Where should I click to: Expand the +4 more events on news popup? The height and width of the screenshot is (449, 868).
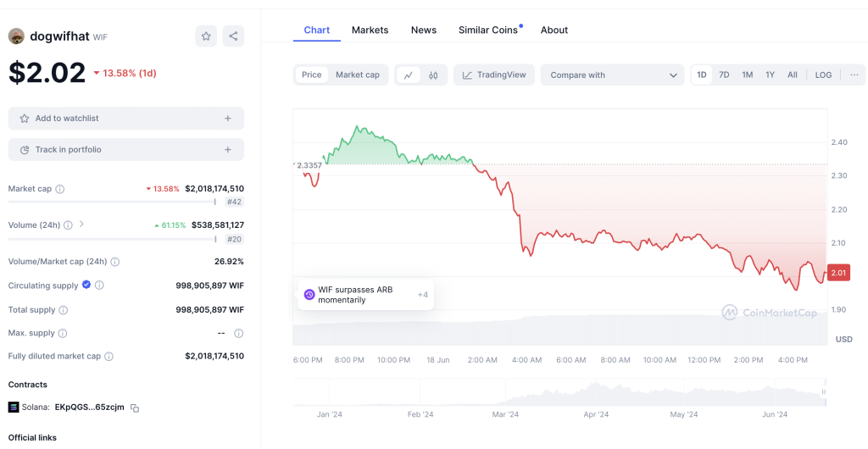coord(422,295)
